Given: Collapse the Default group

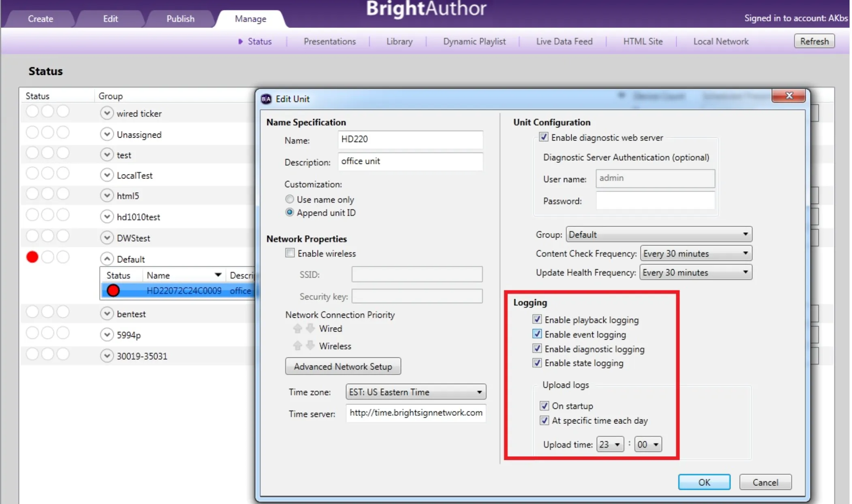Looking at the screenshot, I should tap(107, 259).
